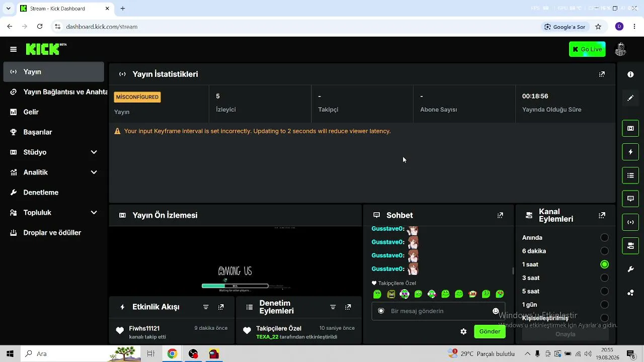Open filter options for Etkinlik Akışı
Screen dimensions: 644x362
click(x=206, y=307)
